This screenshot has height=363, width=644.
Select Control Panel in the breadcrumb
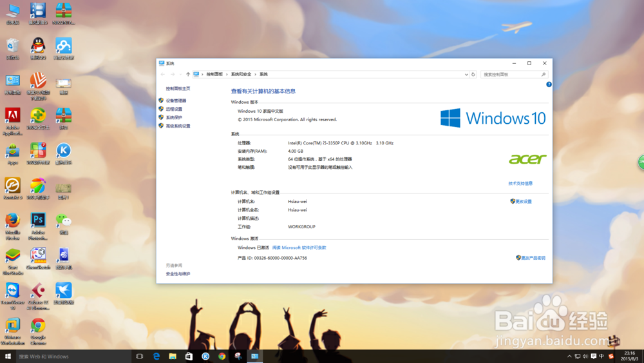coord(214,74)
